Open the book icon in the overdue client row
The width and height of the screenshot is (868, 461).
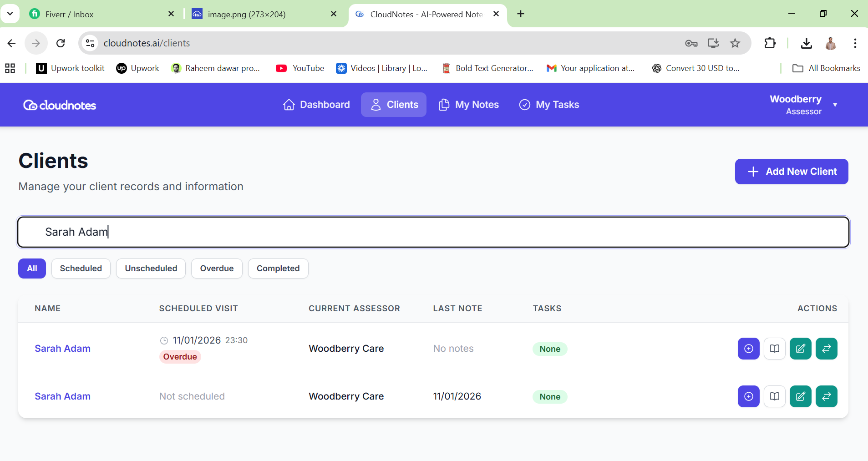point(774,349)
